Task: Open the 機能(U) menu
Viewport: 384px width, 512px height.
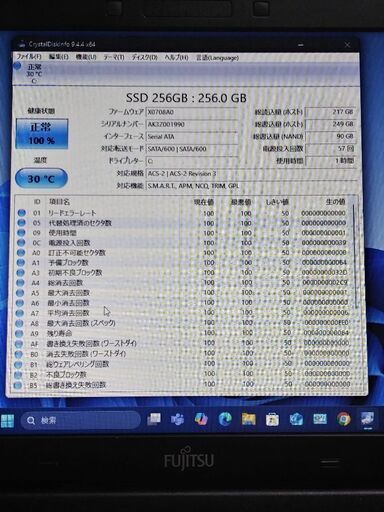Action: pyautogui.click(x=86, y=57)
